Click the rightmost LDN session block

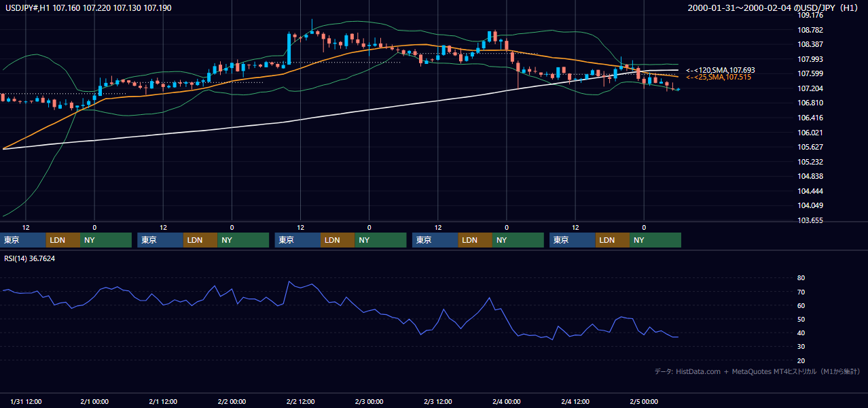613,240
